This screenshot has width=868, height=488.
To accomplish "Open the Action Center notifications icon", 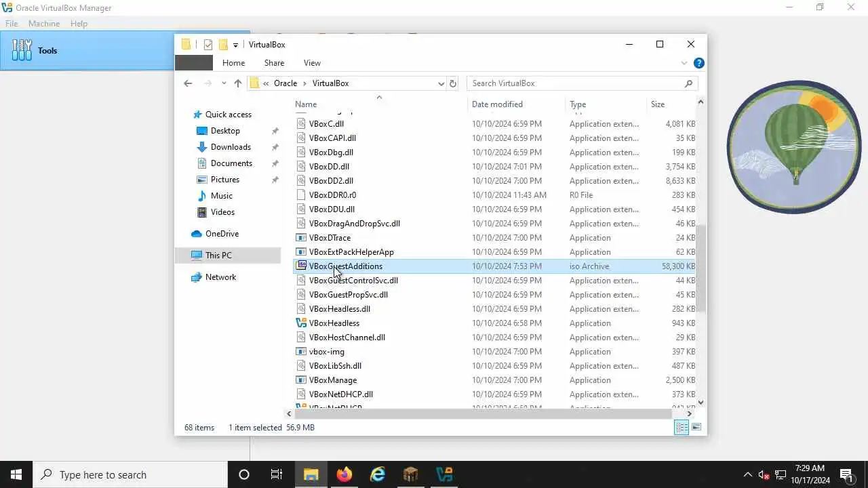I will 846,474.
